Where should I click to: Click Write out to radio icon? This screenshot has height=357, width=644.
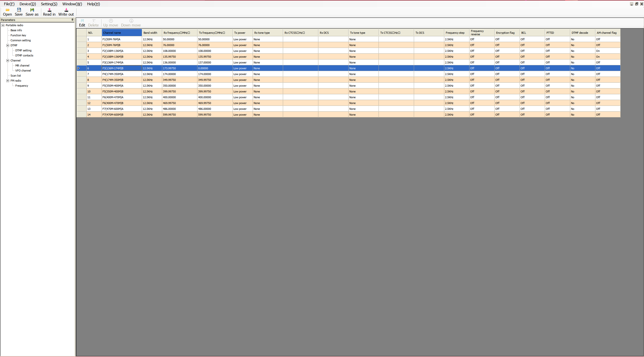coord(66,10)
